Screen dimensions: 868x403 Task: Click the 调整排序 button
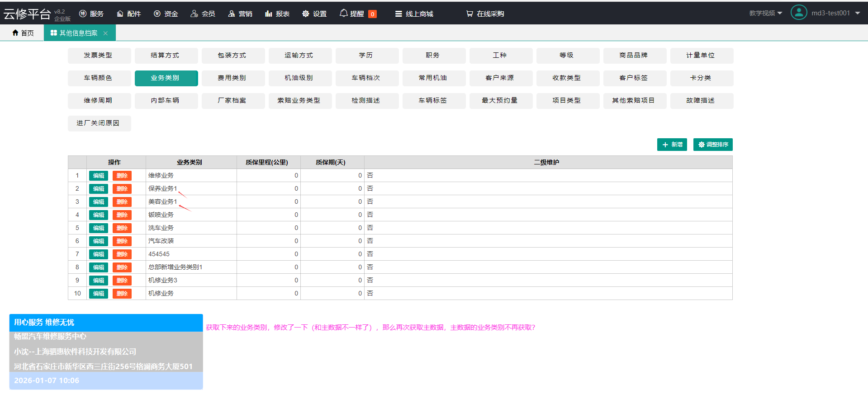[x=712, y=145]
